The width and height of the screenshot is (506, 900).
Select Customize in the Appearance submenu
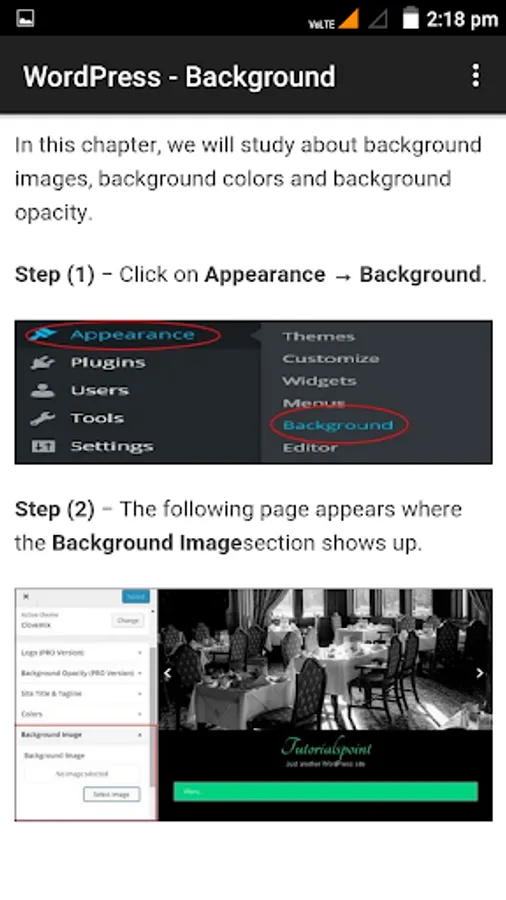330,359
